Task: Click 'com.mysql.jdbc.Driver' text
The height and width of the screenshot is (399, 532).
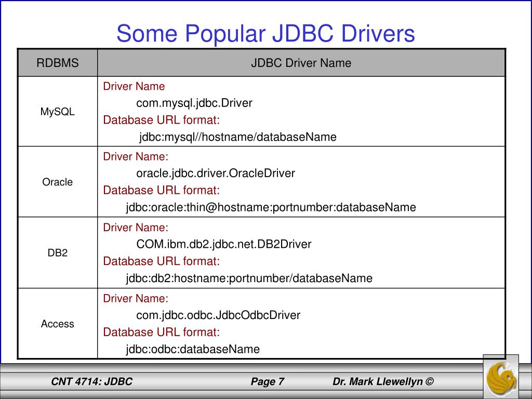Action: (194, 103)
